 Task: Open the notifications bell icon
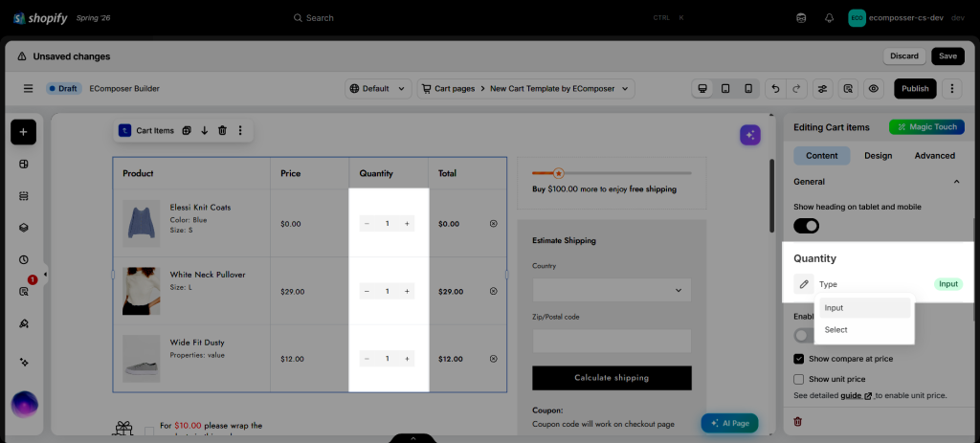coord(830,18)
